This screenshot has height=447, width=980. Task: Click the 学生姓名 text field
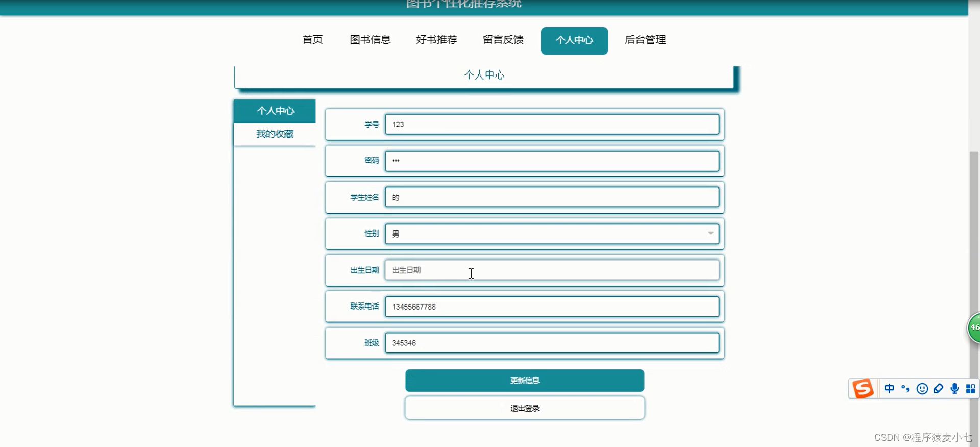coord(552,197)
